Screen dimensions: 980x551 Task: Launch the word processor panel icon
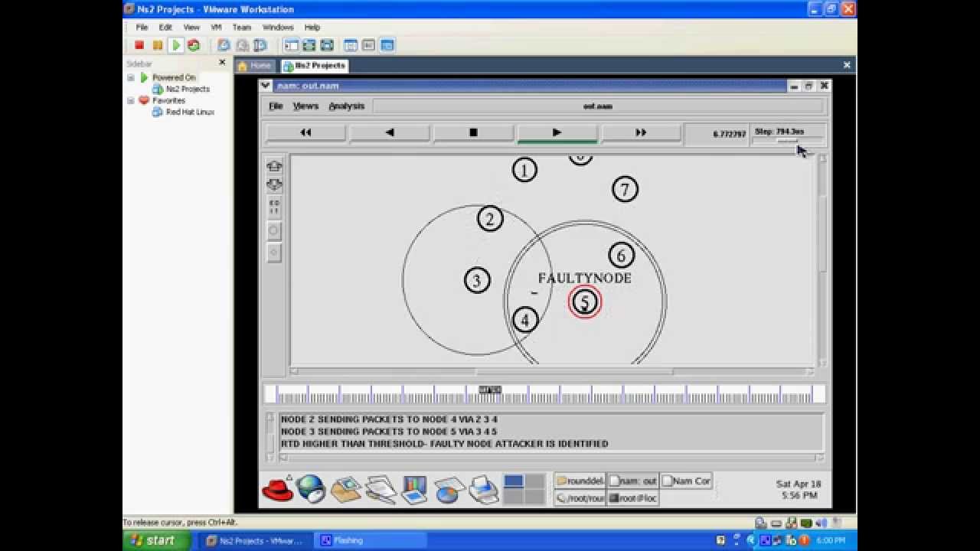point(380,489)
